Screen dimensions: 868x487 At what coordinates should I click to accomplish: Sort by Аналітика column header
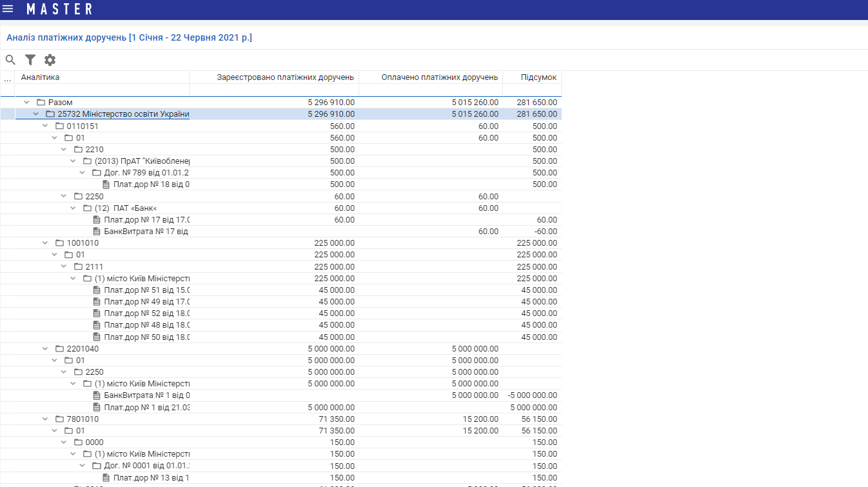tap(102, 77)
